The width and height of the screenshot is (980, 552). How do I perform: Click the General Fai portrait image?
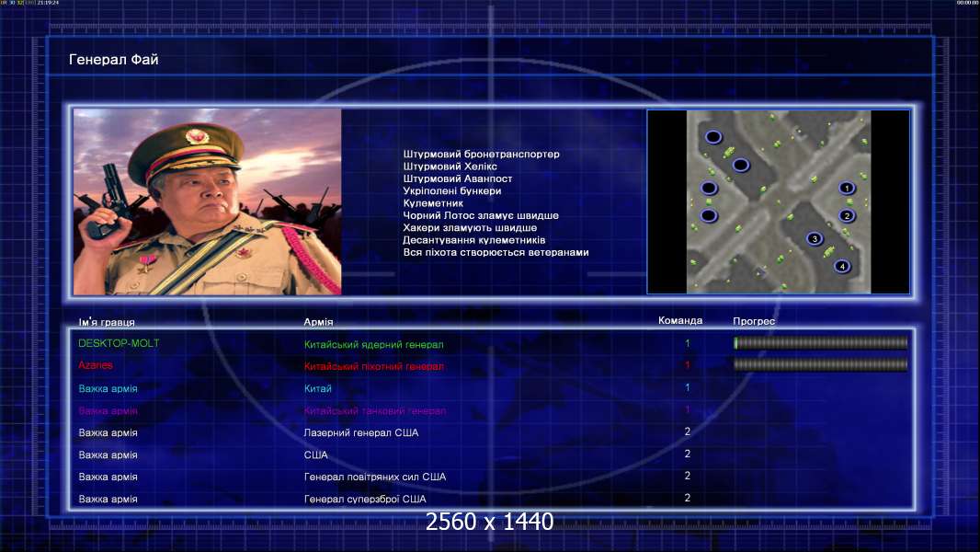[x=208, y=201]
